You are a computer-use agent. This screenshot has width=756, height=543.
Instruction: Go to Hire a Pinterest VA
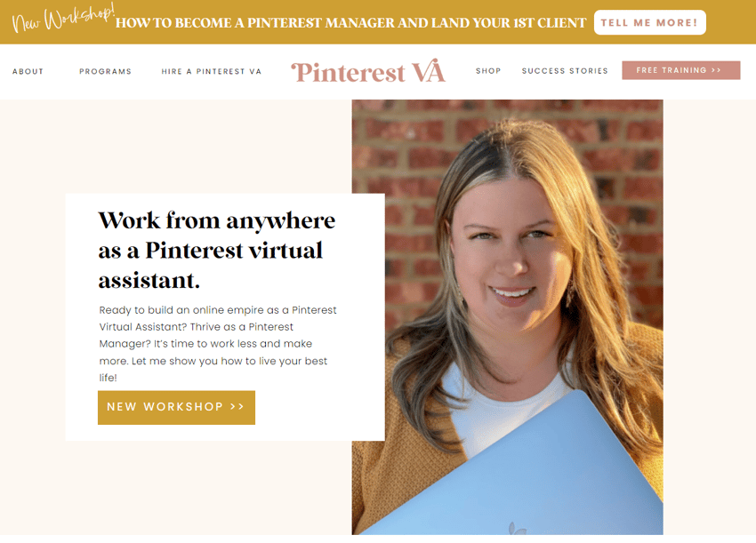[x=211, y=71]
